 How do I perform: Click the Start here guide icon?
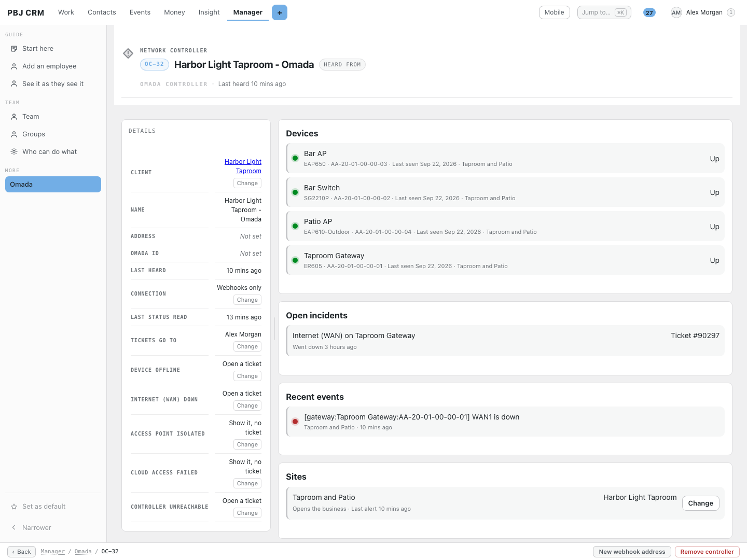click(x=14, y=49)
